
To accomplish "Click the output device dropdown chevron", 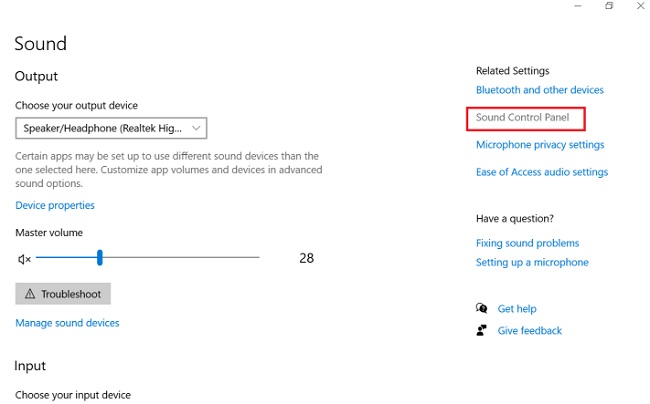I will pyautogui.click(x=197, y=128).
